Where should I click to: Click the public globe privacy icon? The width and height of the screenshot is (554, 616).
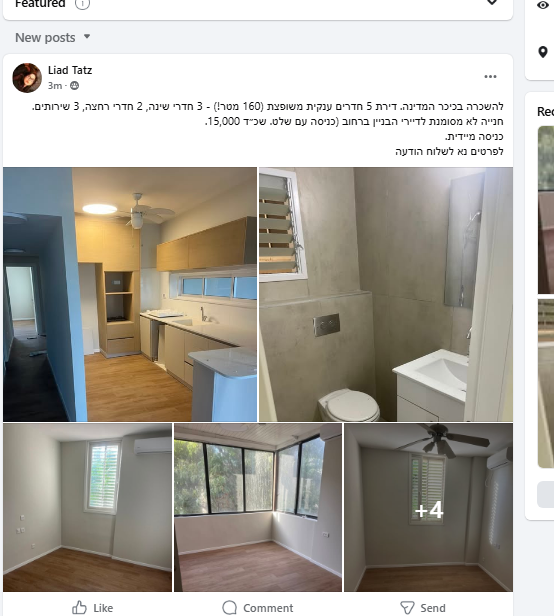(74, 86)
